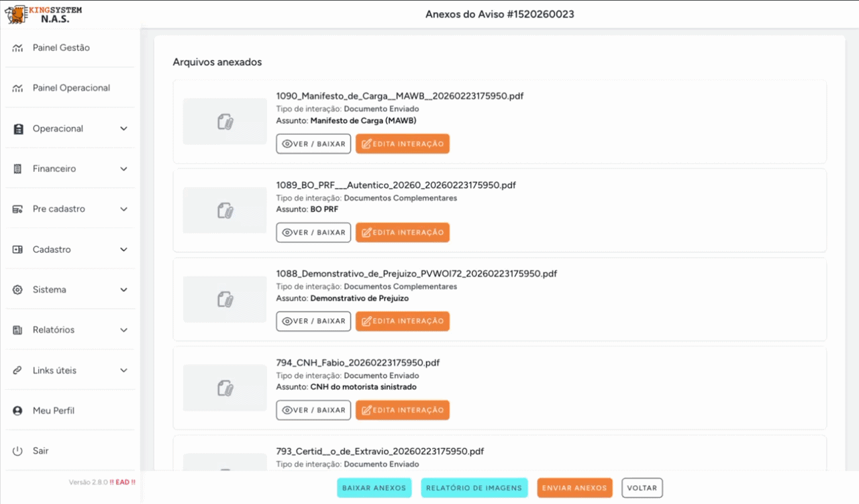View or download the Manifesto de Carga PDF
Image resolution: width=859 pixels, height=504 pixels.
pyautogui.click(x=313, y=144)
